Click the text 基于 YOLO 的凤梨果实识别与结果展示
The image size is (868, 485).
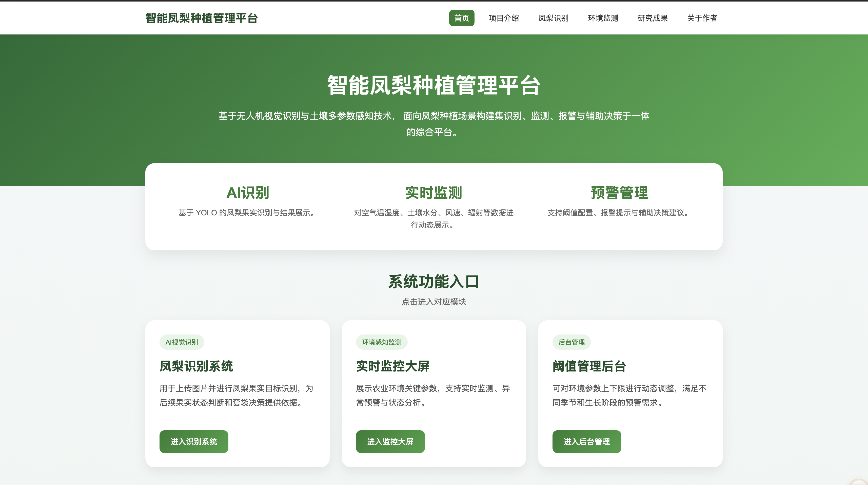(248, 213)
